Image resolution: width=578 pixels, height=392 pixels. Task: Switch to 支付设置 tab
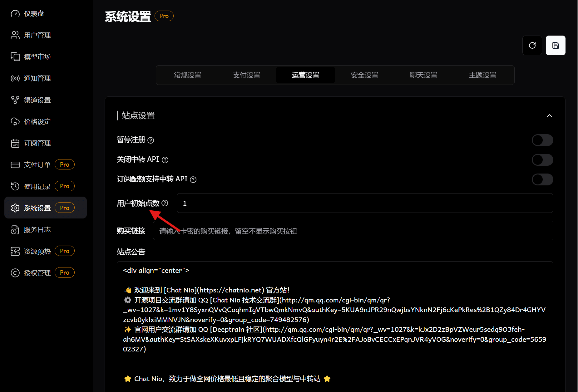click(247, 75)
